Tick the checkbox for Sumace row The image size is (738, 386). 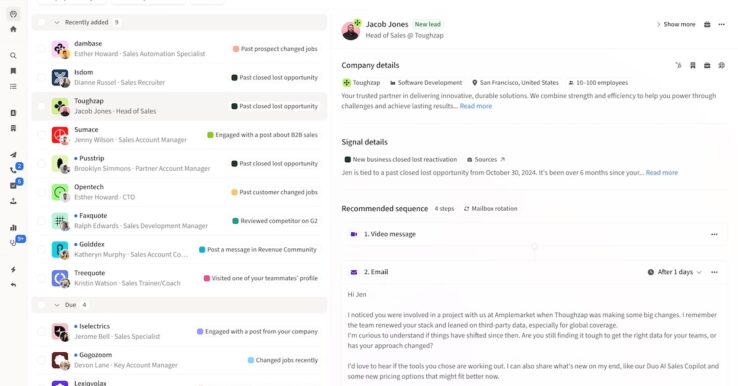tap(41, 135)
